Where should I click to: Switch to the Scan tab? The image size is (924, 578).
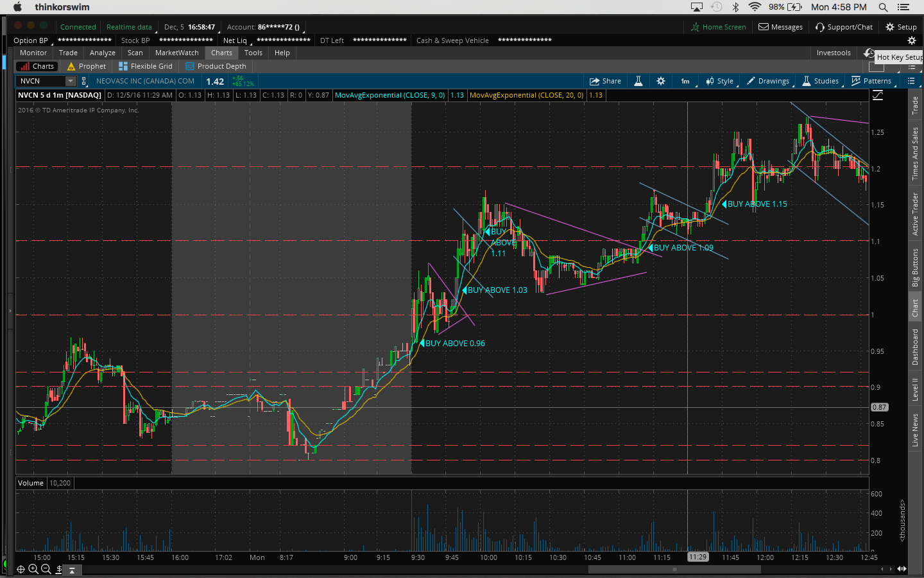pyautogui.click(x=135, y=53)
